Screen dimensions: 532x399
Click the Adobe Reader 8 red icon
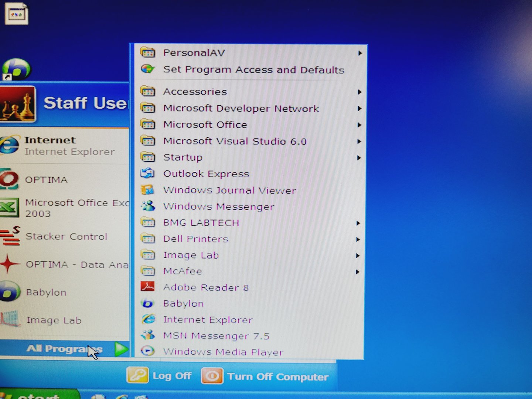[x=148, y=287]
